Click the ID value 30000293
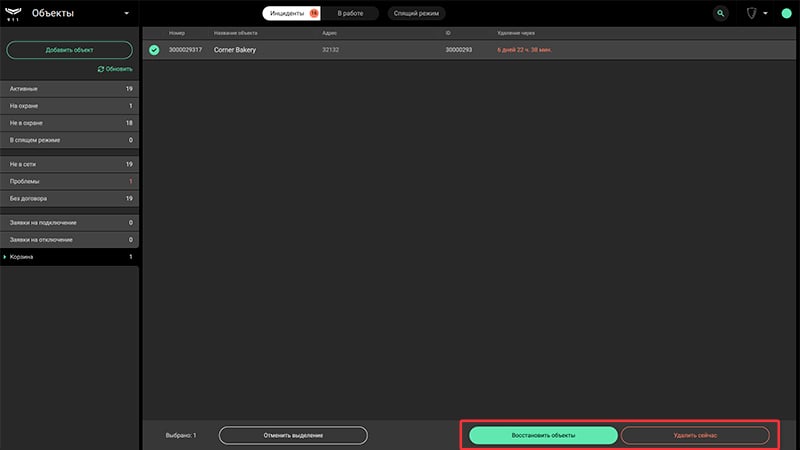Image resolution: width=800 pixels, height=450 pixels. point(458,50)
